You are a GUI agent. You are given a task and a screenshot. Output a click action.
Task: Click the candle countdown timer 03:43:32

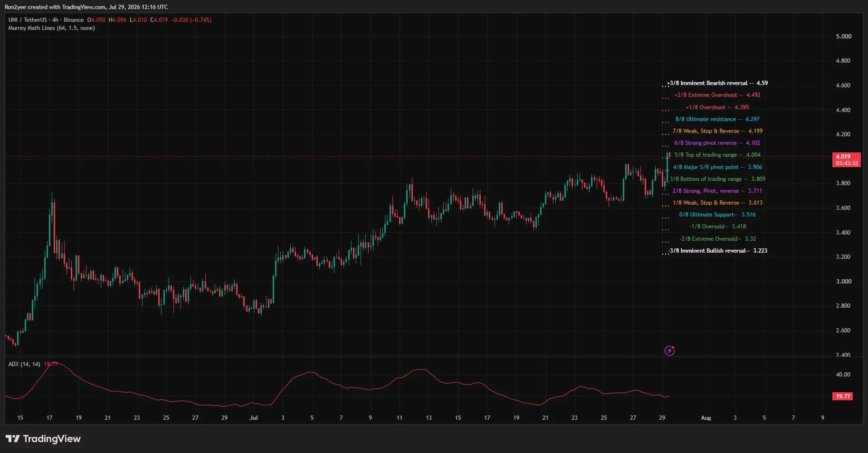point(847,163)
